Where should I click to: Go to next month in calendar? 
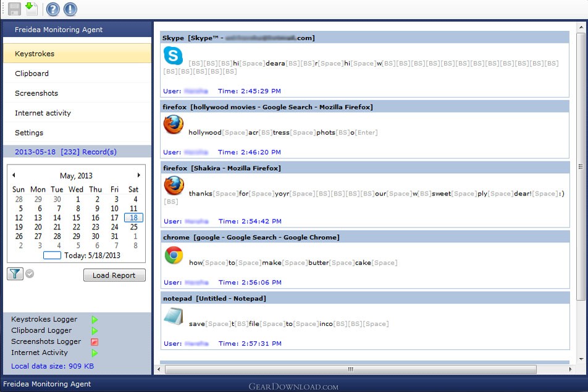(139, 175)
